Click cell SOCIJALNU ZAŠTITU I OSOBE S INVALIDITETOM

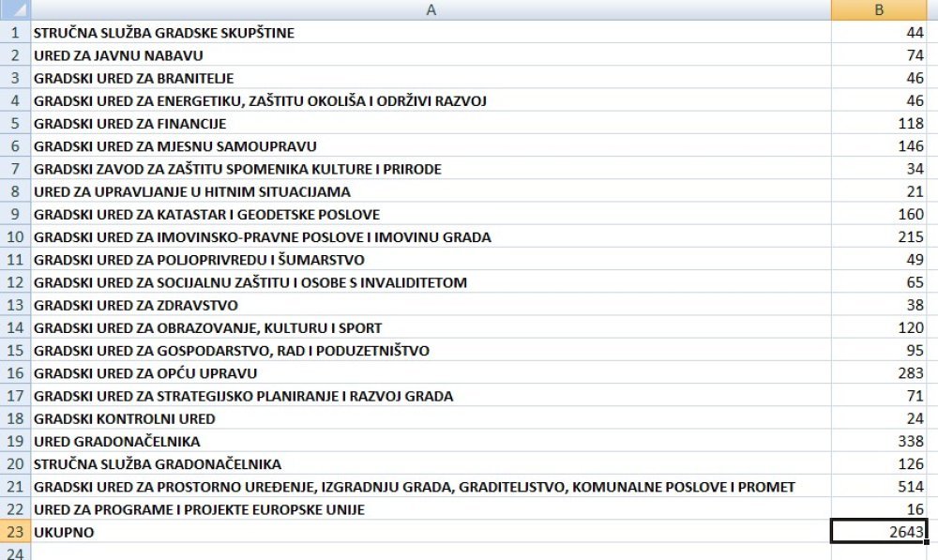[x=431, y=282]
